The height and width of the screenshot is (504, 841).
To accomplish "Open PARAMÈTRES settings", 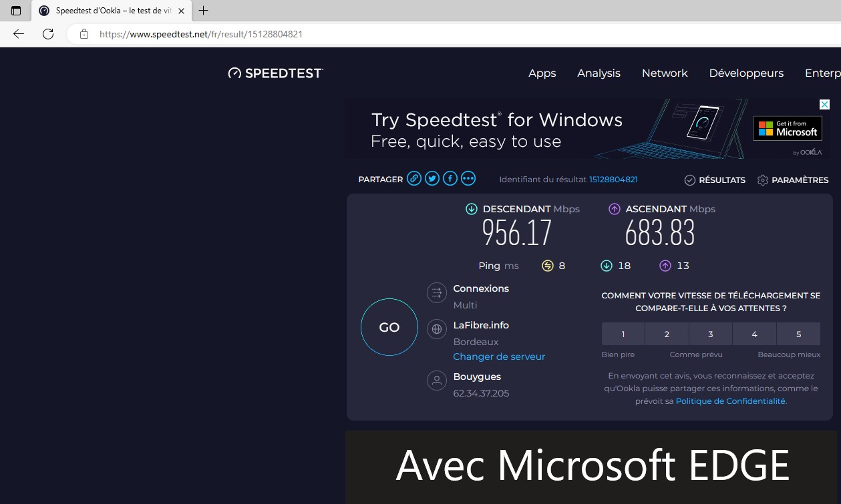I will (793, 180).
